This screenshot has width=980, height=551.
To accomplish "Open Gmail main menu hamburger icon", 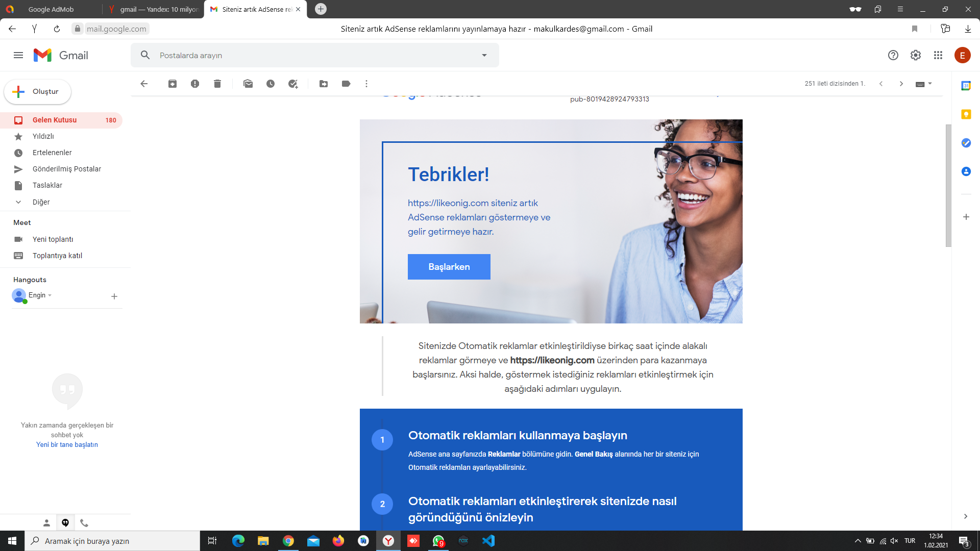I will tap(18, 55).
